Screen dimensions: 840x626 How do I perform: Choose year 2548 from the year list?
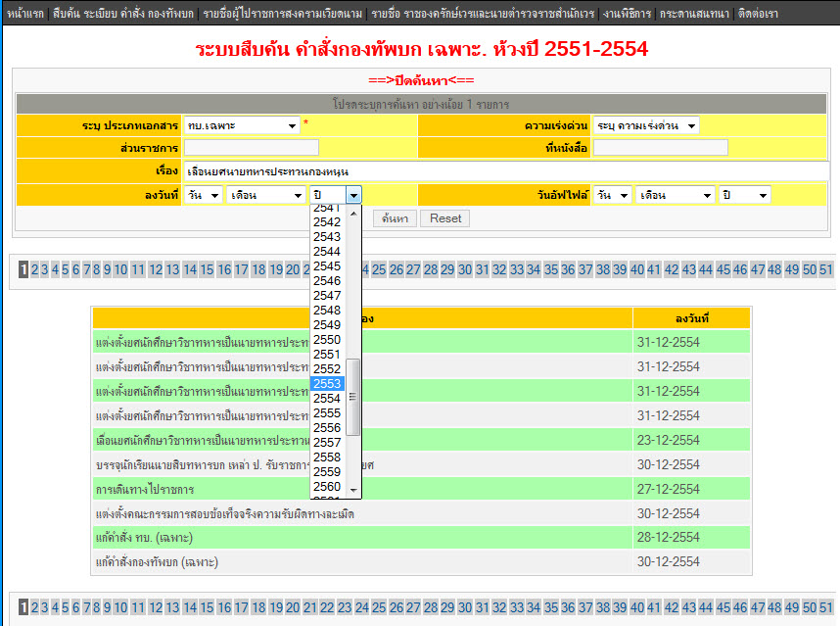point(327,311)
